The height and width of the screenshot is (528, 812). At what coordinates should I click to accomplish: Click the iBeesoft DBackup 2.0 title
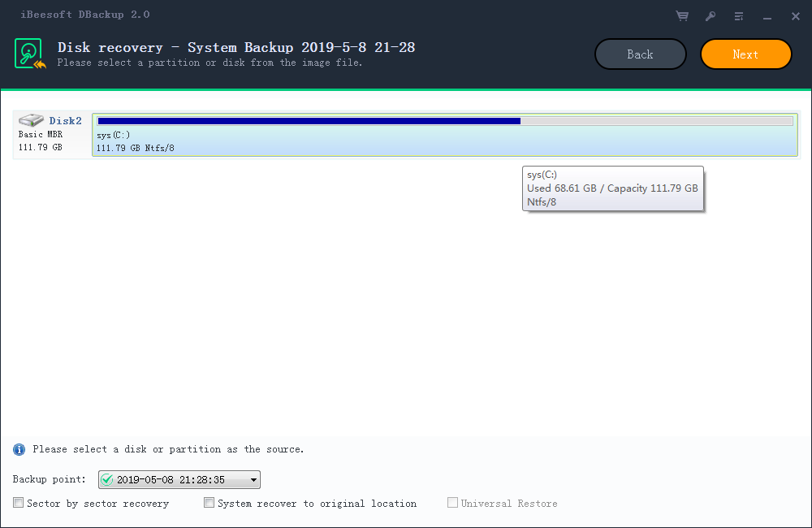[85, 15]
